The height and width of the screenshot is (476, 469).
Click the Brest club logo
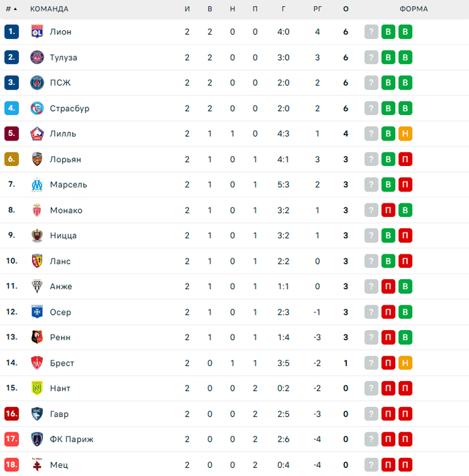[37, 363]
